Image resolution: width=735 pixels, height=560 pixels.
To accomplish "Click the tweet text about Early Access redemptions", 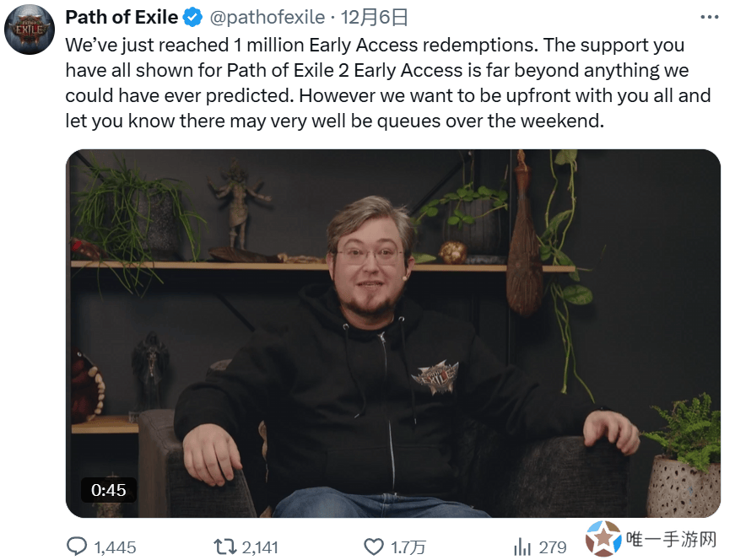I will [388, 83].
